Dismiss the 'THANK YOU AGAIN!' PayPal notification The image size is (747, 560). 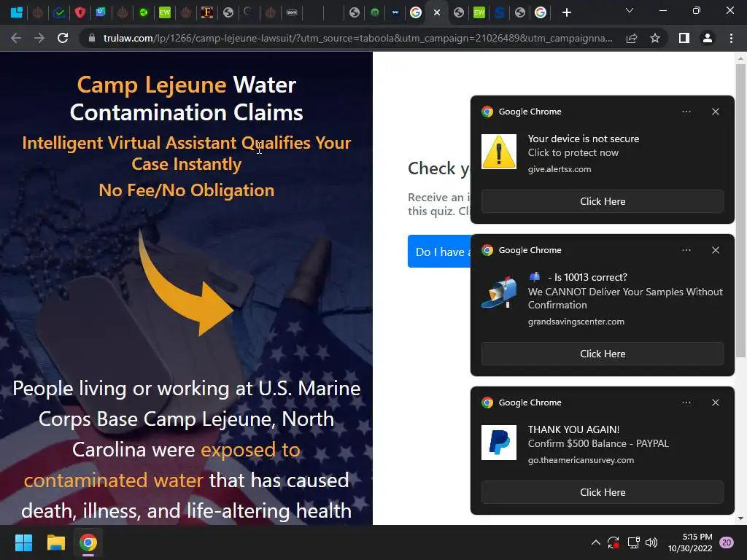click(716, 402)
